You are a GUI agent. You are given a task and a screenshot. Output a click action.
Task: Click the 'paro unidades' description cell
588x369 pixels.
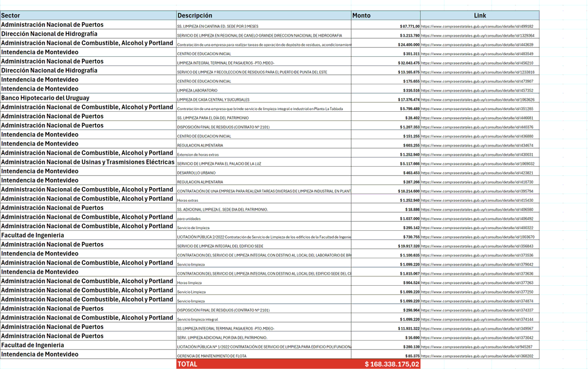click(264, 217)
